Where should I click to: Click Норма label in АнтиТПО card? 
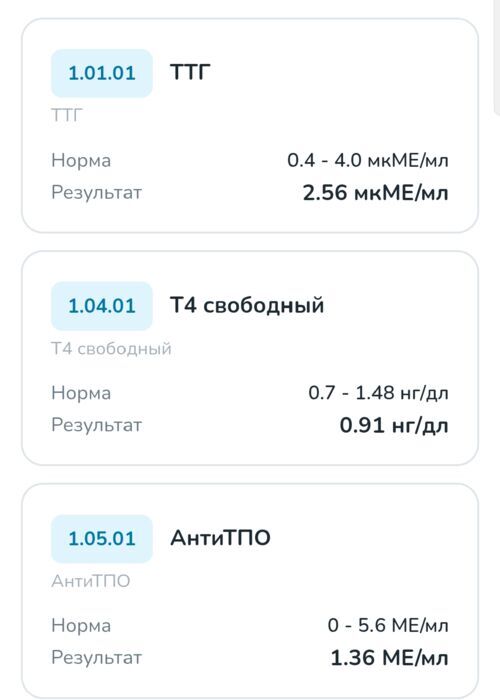pyautogui.click(x=81, y=625)
